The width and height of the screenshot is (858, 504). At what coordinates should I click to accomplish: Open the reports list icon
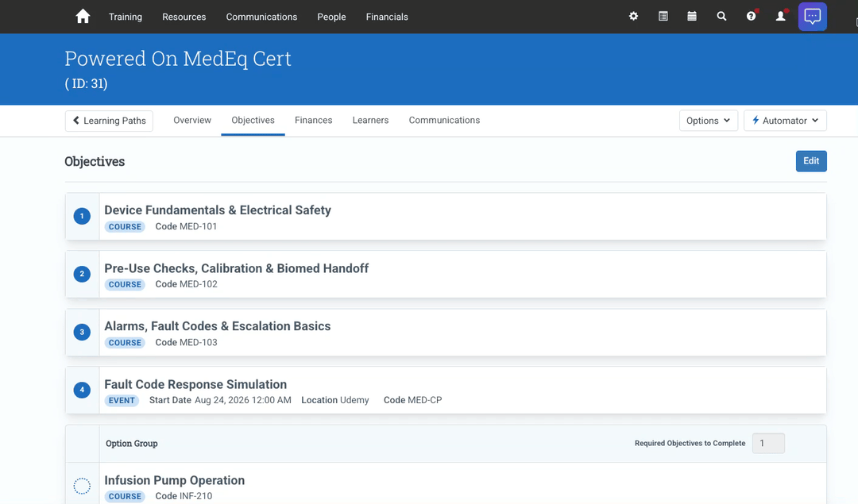tap(663, 17)
